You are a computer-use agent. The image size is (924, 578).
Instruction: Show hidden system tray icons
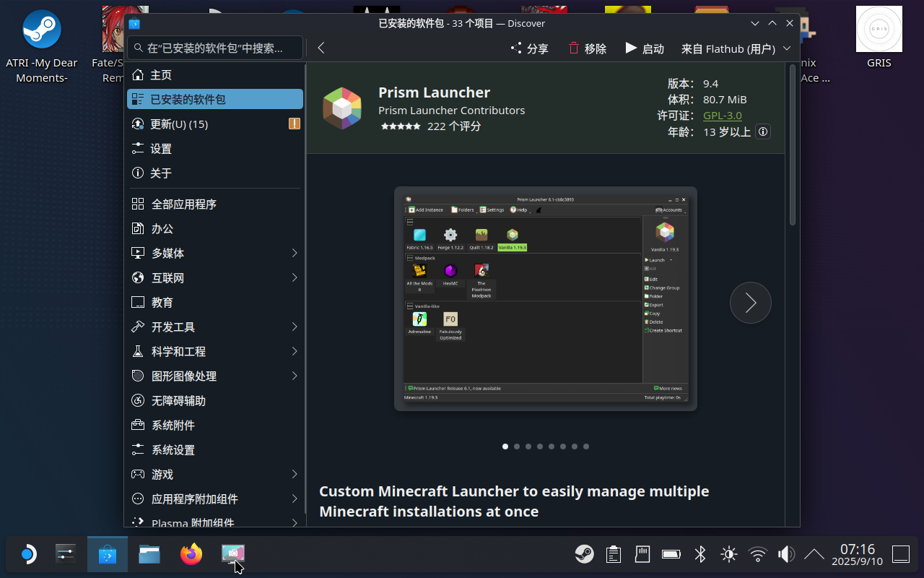click(814, 554)
